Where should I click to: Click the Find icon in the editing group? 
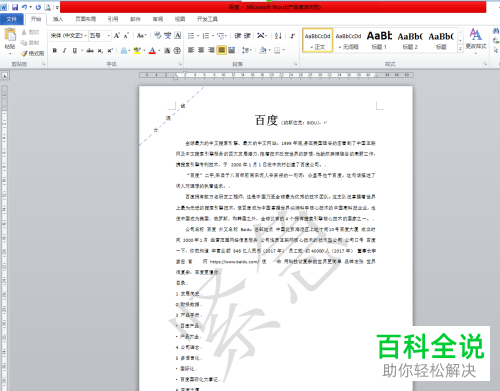[496, 31]
